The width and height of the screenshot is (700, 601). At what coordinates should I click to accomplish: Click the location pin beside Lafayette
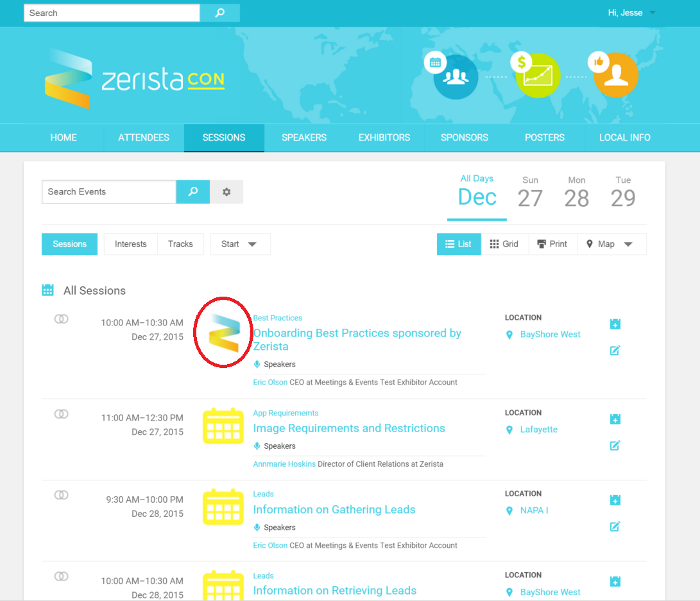click(x=509, y=430)
